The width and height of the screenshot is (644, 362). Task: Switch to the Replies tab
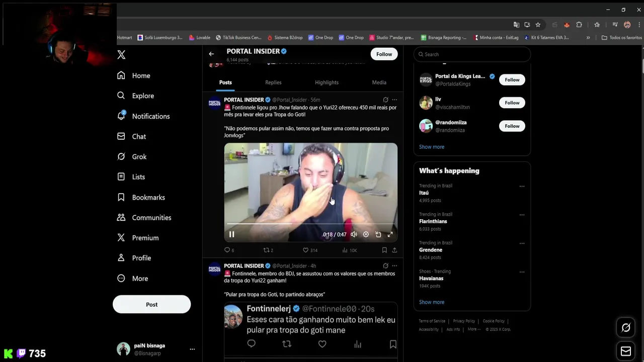click(273, 82)
